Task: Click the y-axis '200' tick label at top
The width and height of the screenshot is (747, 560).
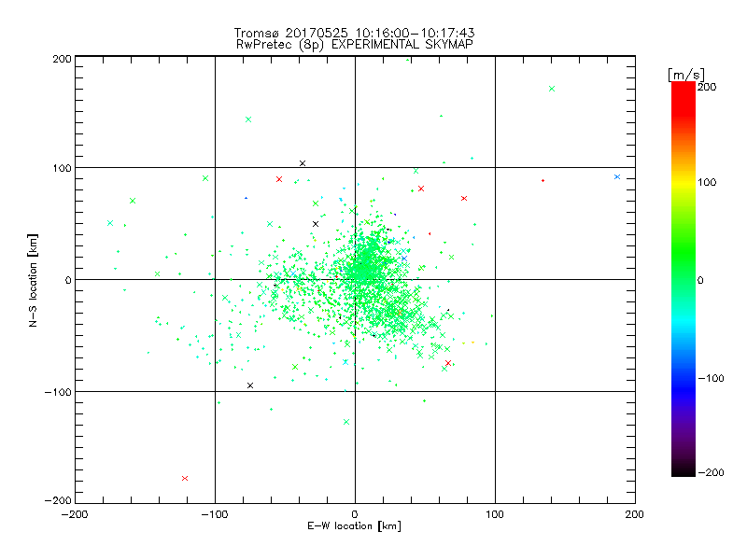Action: (x=63, y=59)
